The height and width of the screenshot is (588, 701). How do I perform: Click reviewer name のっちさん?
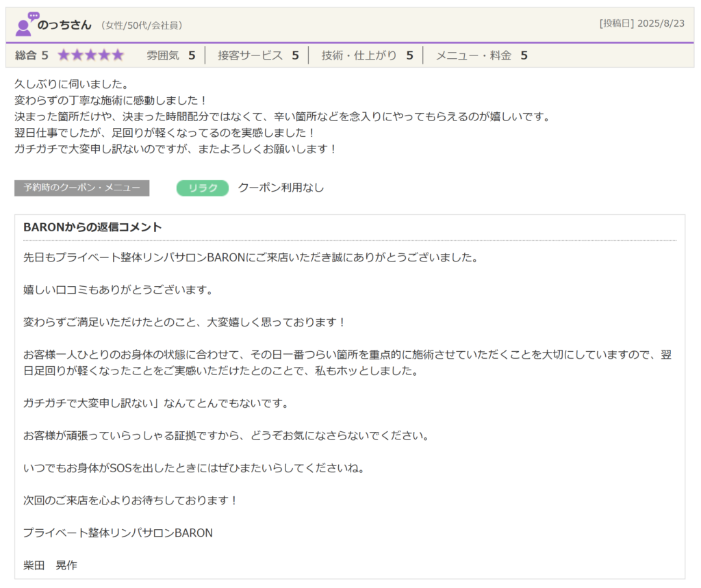[x=64, y=25]
